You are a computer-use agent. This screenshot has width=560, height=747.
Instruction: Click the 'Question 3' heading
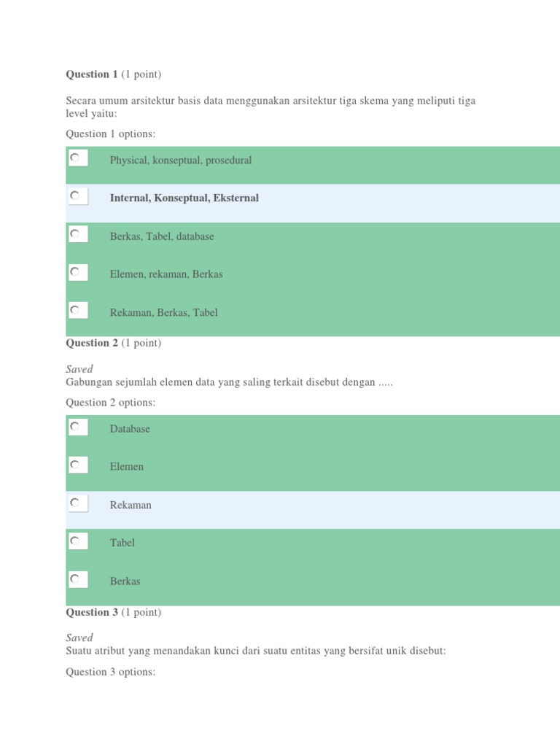(92, 612)
